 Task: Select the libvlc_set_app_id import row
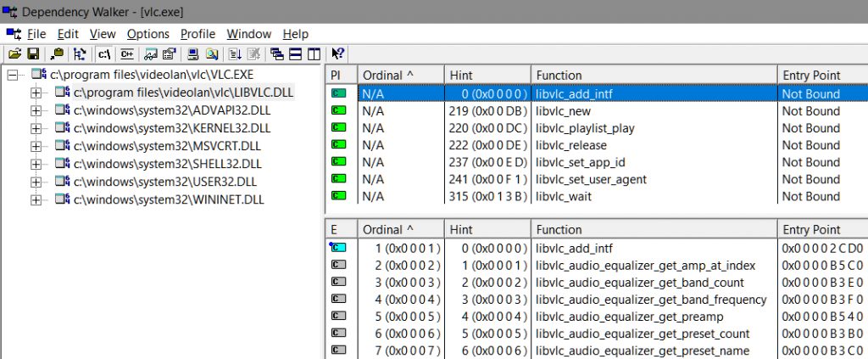pos(597,162)
